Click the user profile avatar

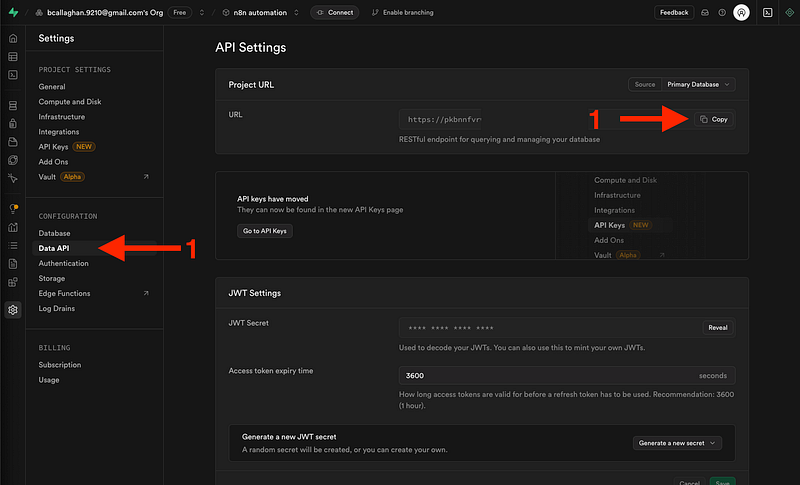741,13
